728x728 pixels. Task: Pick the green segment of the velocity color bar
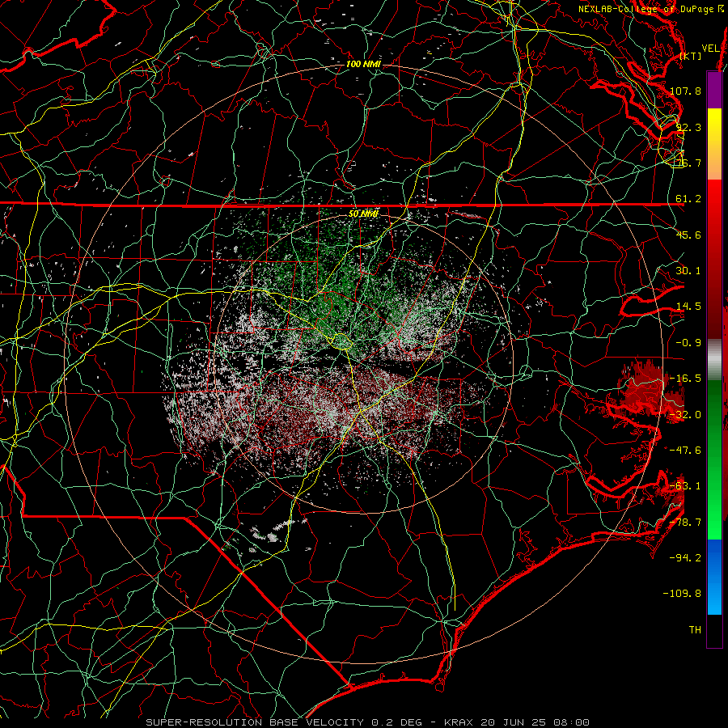point(714,459)
